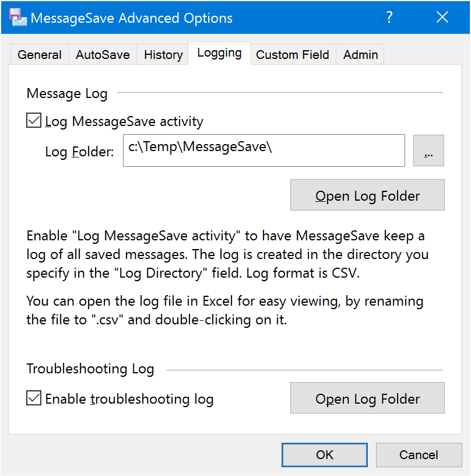
Task: Click inside the Log Folder path field
Action: point(264,150)
